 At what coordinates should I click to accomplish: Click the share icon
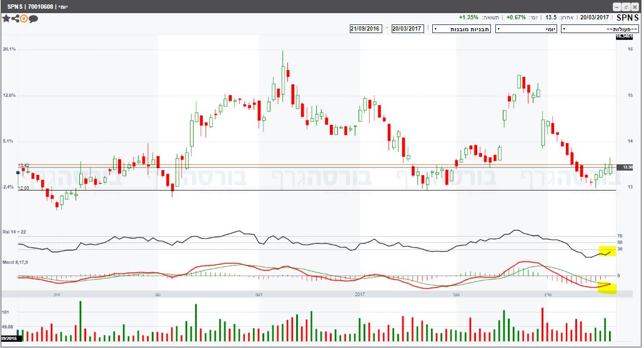pyautogui.click(x=15, y=19)
